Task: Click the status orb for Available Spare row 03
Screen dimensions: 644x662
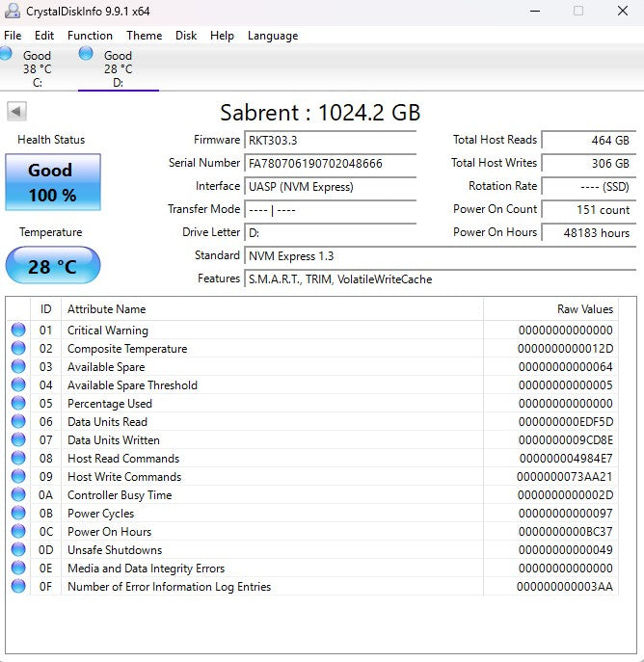Action: 18,366
